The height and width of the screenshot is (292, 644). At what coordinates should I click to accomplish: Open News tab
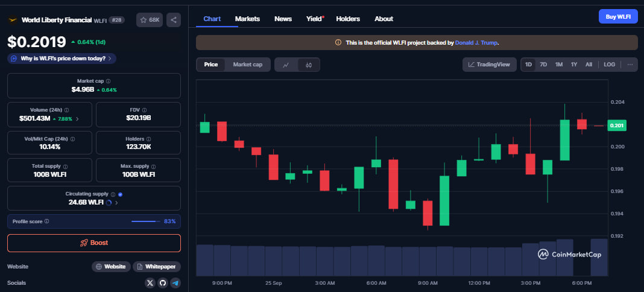(x=283, y=19)
